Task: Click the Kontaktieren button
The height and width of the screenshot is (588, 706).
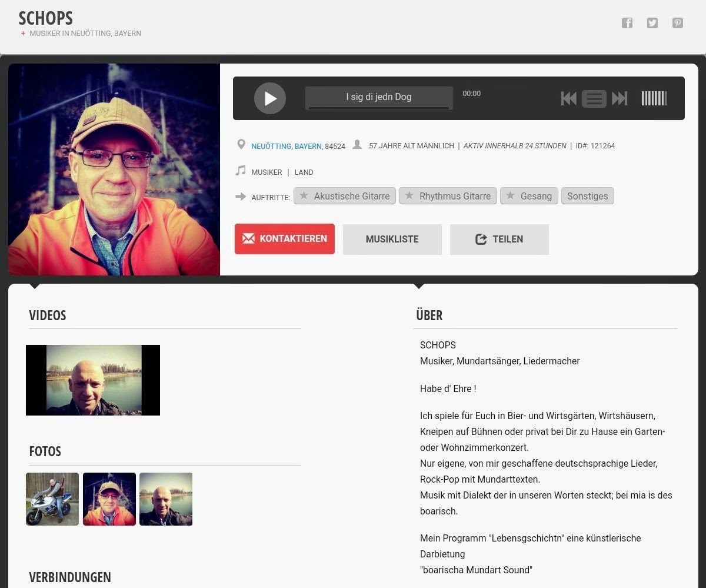Action: coord(285,239)
